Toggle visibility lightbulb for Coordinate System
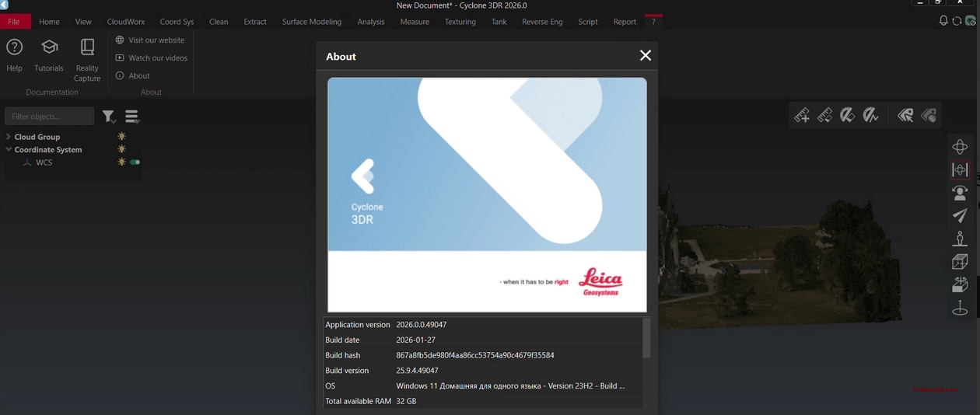 [121, 149]
